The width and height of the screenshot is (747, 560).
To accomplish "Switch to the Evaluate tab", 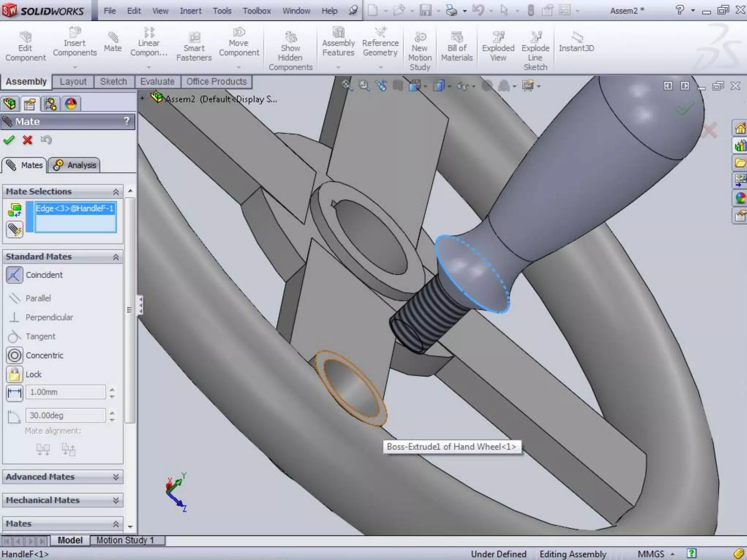I will (x=157, y=82).
